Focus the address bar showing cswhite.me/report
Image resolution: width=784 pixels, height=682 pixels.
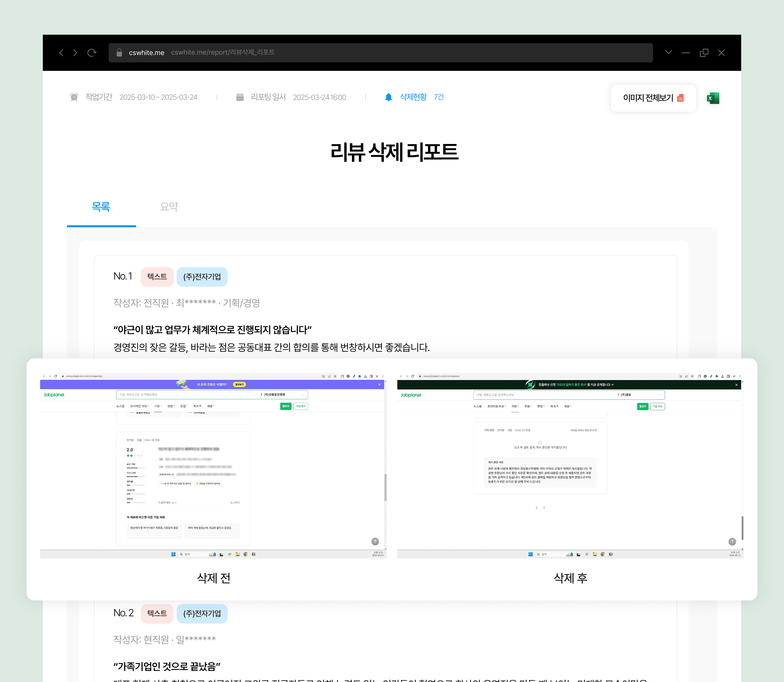click(381, 52)
